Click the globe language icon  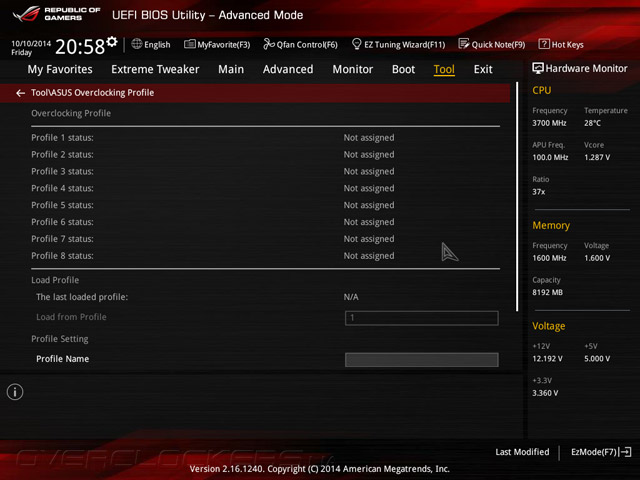pyautogui.click(x=137, y=44)
